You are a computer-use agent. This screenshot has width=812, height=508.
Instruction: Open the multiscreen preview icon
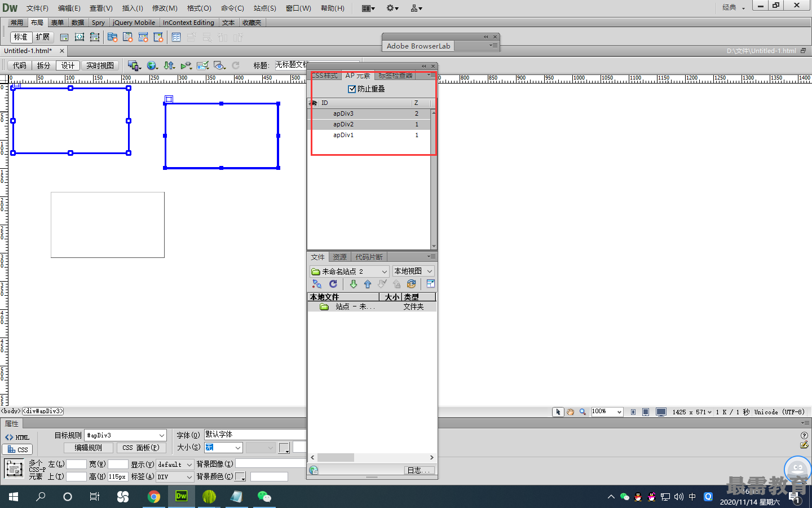(x=134, y=65)
